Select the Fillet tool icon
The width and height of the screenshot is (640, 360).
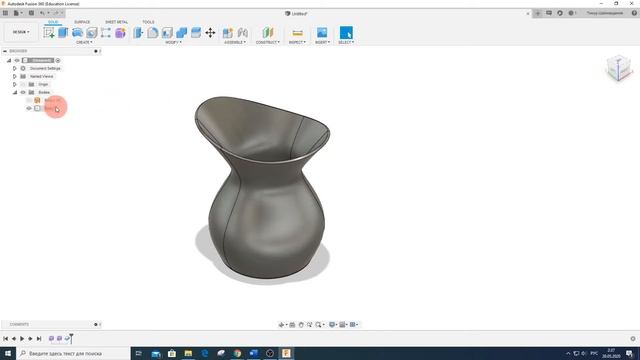(153, 33)
